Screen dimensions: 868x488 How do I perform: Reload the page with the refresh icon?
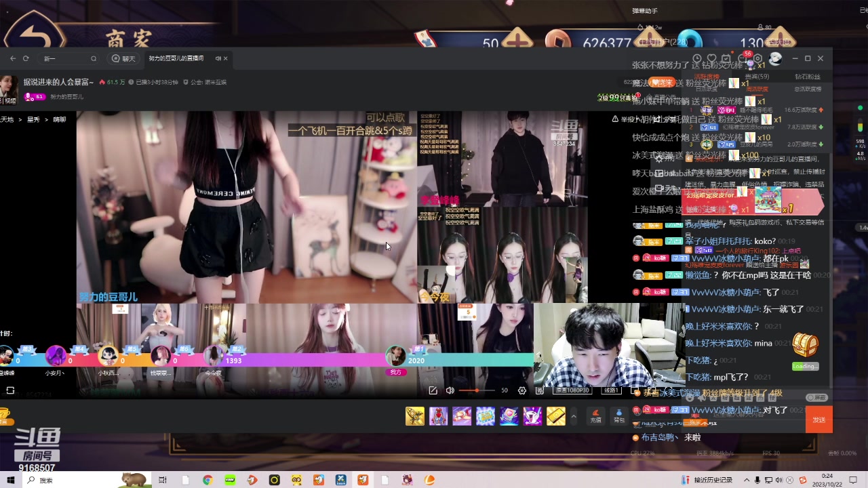26,58
